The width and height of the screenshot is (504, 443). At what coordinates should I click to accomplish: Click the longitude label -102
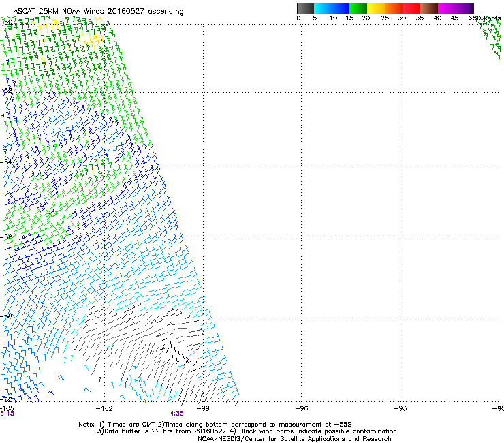click(104, 408)
